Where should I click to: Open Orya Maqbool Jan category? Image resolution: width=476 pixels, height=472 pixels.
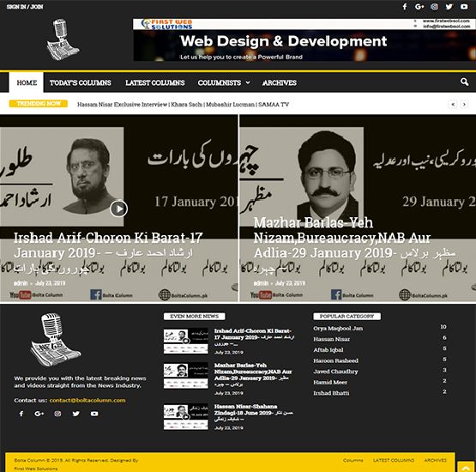[x=338, y=329]
